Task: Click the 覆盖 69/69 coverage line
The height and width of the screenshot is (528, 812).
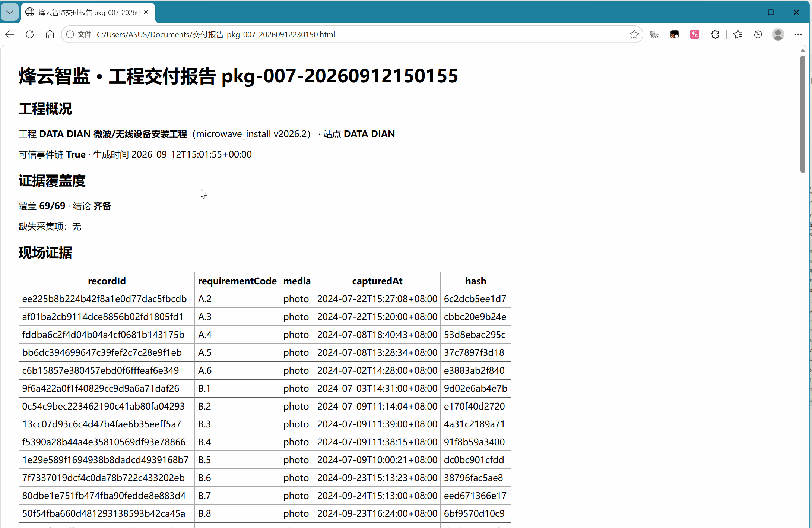Action: [x=65, y=206]
